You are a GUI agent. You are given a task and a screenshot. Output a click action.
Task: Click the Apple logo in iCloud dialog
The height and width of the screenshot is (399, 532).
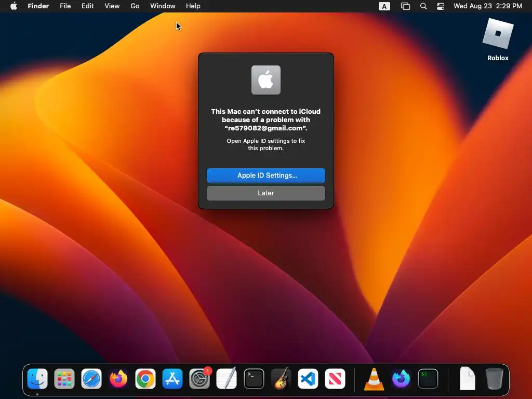tap(265, 80)
